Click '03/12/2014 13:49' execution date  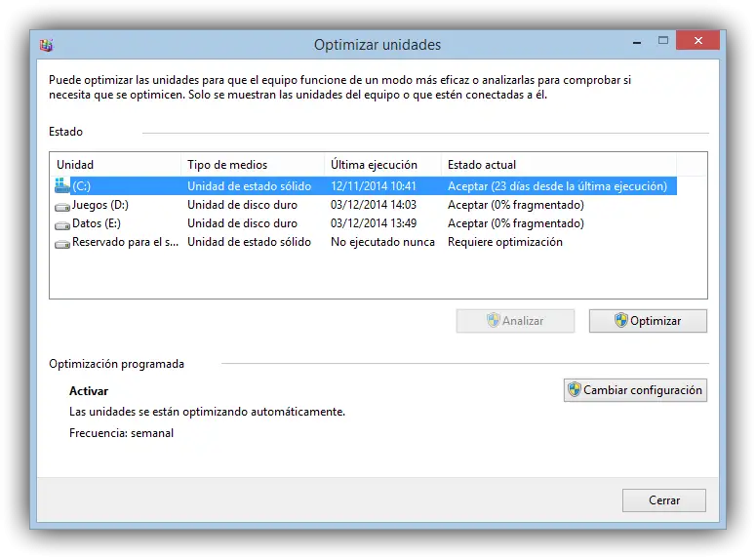[x=374, y=223]
